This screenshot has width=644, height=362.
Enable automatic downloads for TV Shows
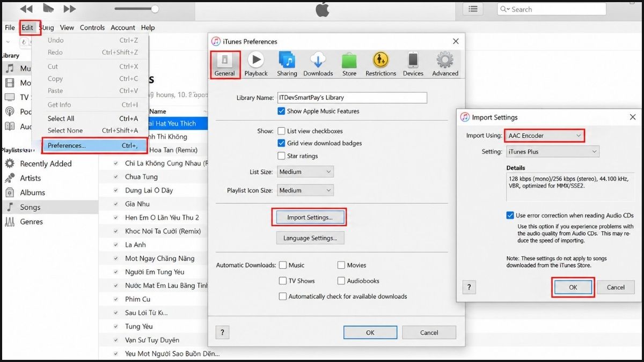pyautogui.click(x=283, y=280)
